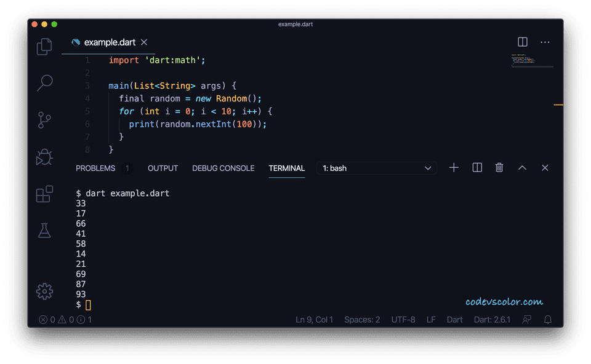This screenshot has height=364, width=591.
Task: Change indentation via Spaces: 2
Action: click(362, 319)
